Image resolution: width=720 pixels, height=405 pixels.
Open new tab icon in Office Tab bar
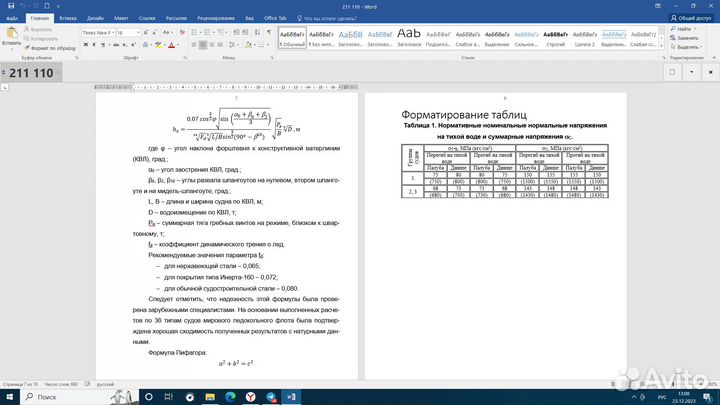tap(672, 72)
